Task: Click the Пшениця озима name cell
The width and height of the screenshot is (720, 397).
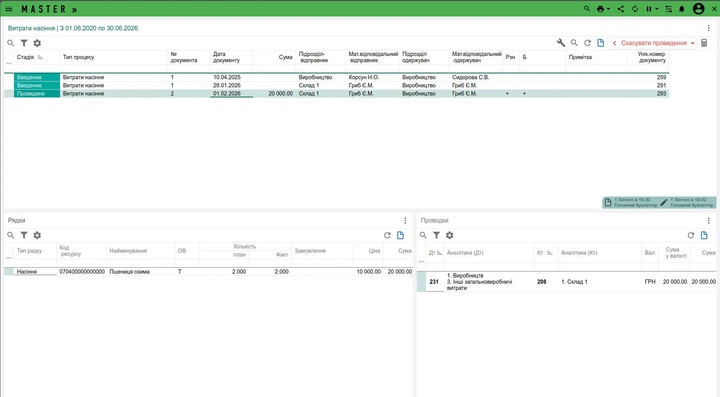Action: click(x=141, y=272)
